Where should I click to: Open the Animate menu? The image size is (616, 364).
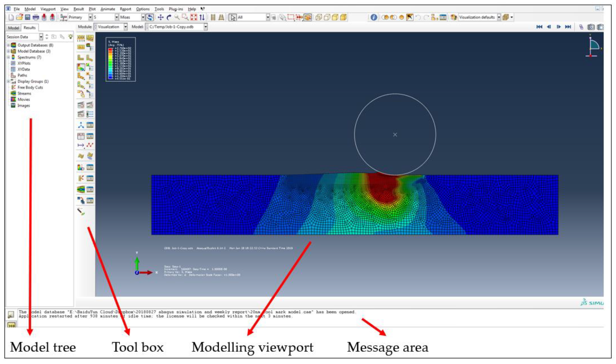(x=108, y=9)
